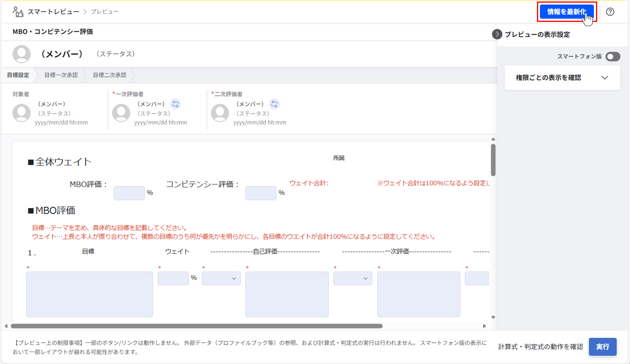Click the MBO評価 weight percent field

[129, 193]
